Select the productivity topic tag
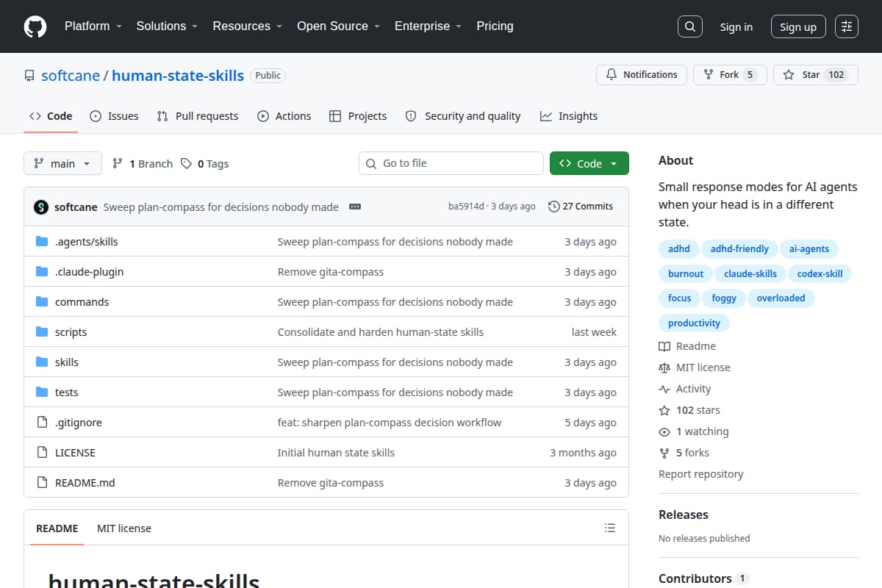The width and height of the screenshot is (882, 588). tap(694, 323)
